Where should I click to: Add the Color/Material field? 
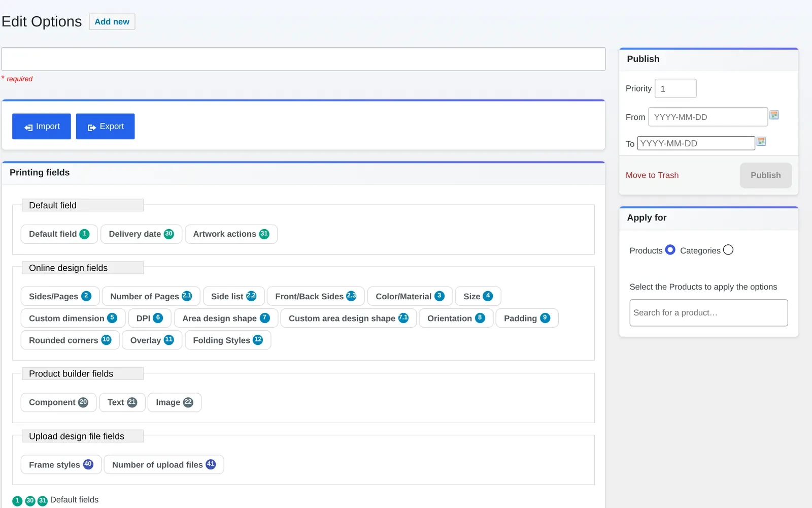[x=410, y=297]
